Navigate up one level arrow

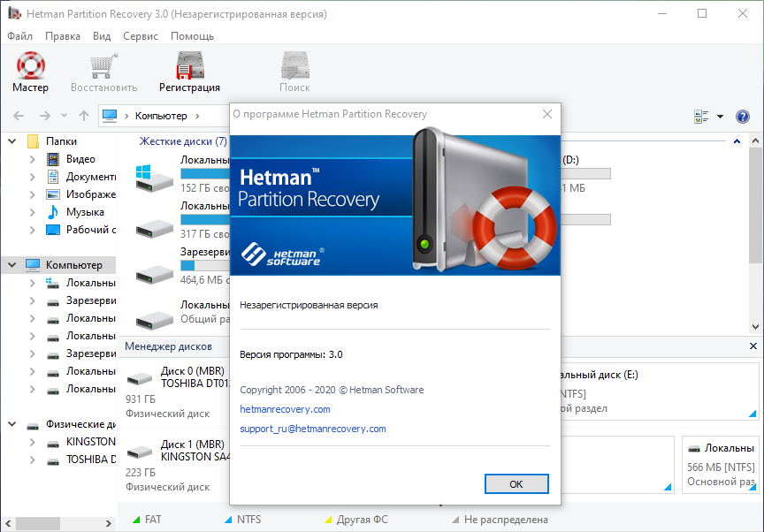[84, 116]
